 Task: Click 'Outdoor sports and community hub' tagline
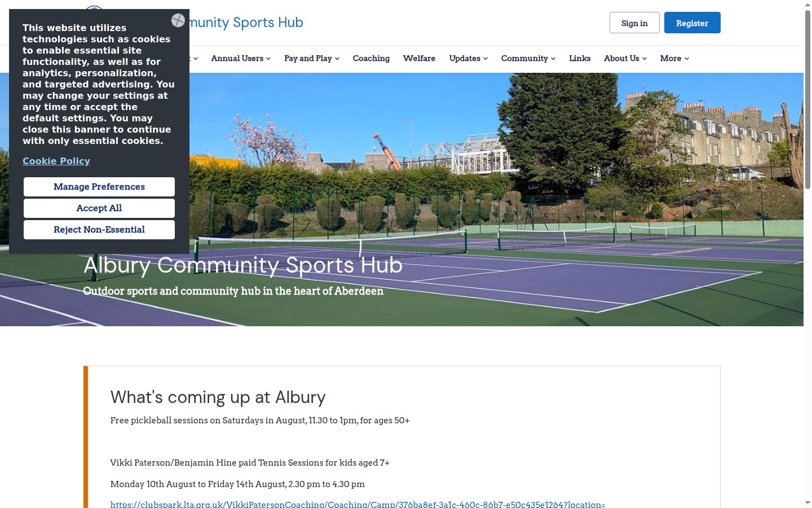(233, 291)
